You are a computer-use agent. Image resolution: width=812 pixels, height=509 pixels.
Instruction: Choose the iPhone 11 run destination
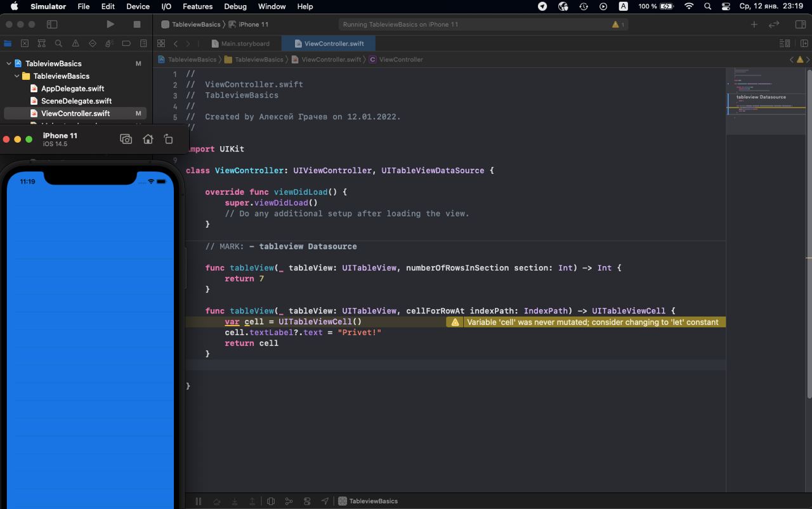[249, 24]
